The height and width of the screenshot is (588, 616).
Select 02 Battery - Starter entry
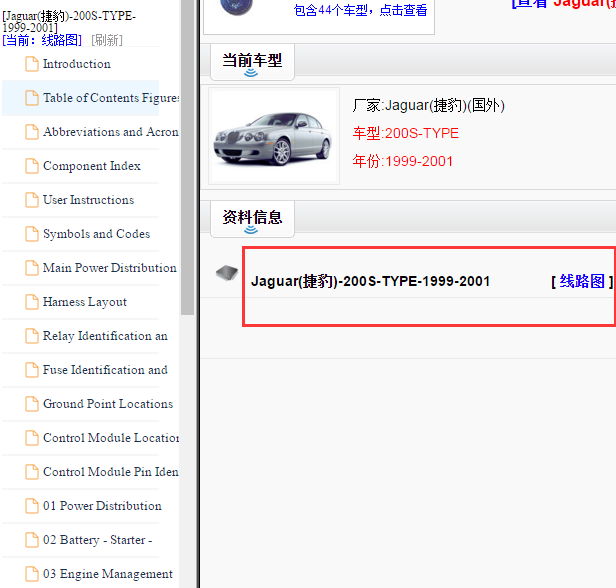click(97, 540)
